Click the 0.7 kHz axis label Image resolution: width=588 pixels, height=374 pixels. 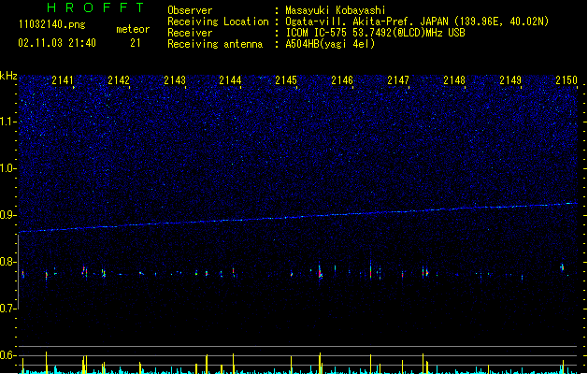(7, 309)
